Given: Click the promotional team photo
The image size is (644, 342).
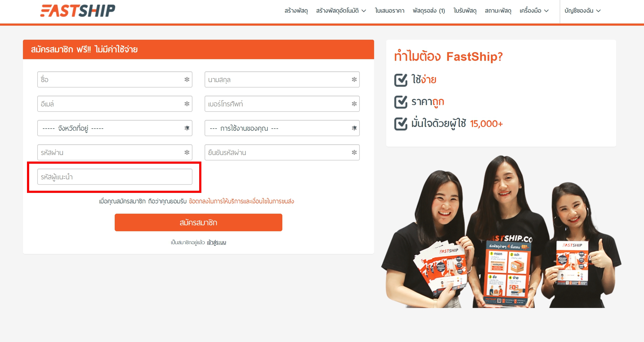Looking at the screenshot, I should pyautogui.click(x=501, y=232).
